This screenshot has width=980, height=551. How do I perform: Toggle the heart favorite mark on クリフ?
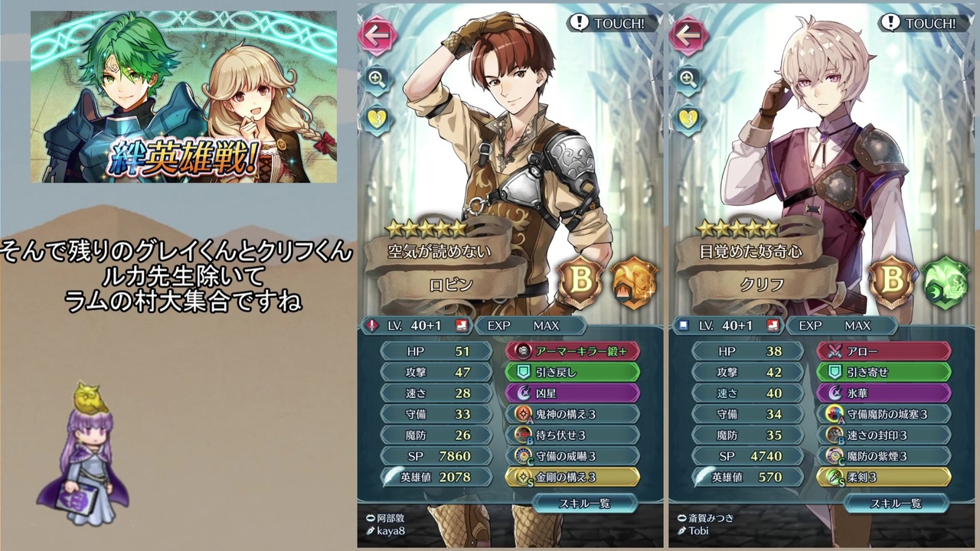point(688,119)
